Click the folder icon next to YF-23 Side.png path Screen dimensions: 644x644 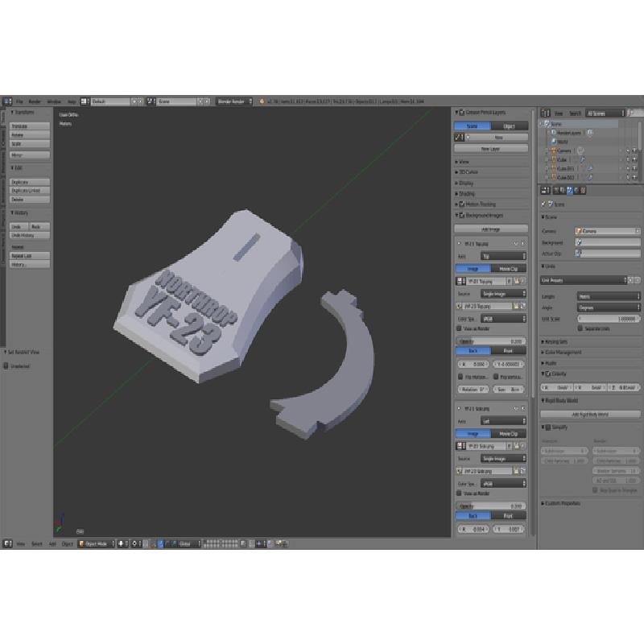coord(516,471)
